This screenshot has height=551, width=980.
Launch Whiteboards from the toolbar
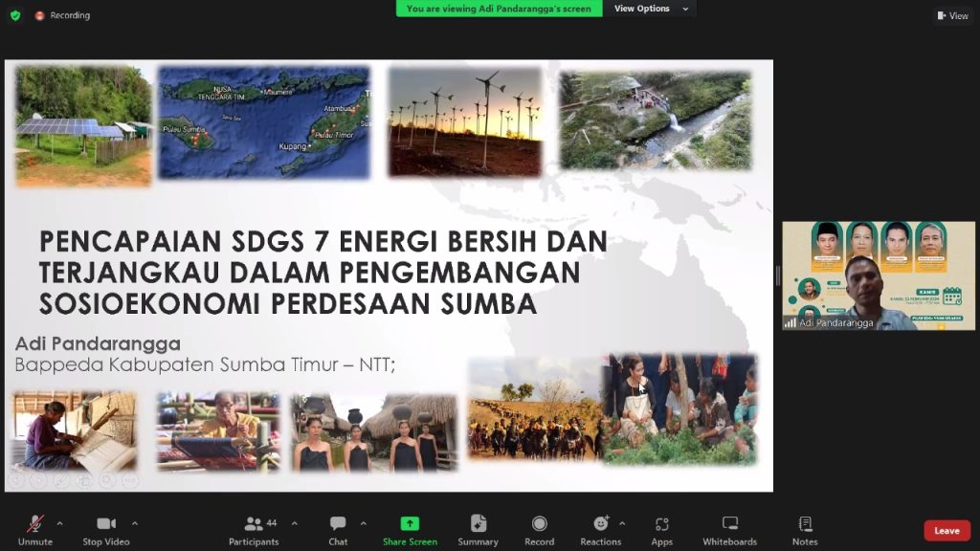pyautogui.click(x=730, y=529)
